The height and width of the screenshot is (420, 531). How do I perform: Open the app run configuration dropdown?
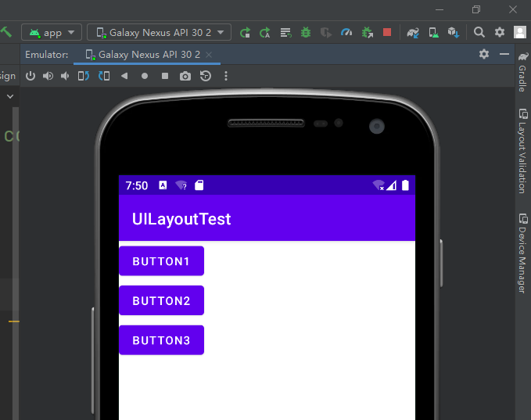click(x=52, y=33)
